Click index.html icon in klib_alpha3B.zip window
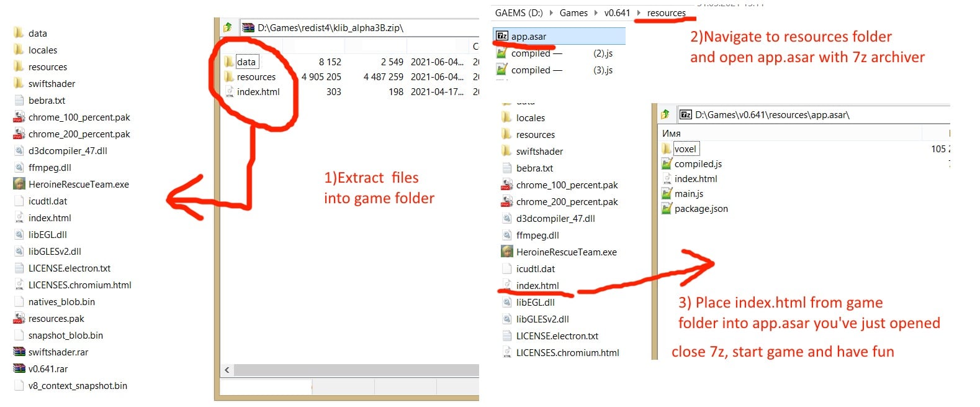The height and width of the screenshot is (407, 980). (229, 91)
